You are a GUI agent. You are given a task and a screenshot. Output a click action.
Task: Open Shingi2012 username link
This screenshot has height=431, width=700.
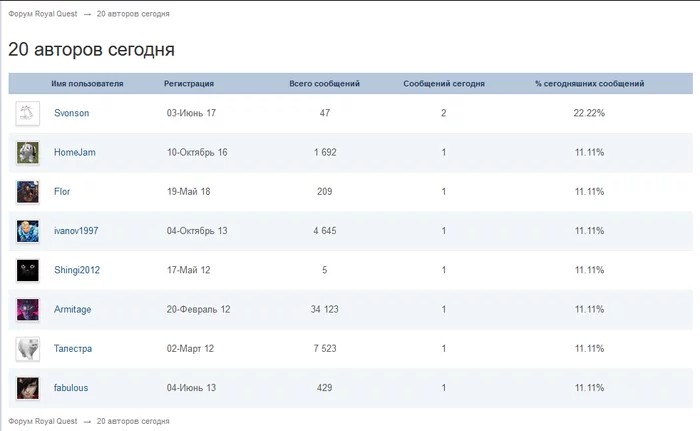pyautogui.click(x=77, y=270)
